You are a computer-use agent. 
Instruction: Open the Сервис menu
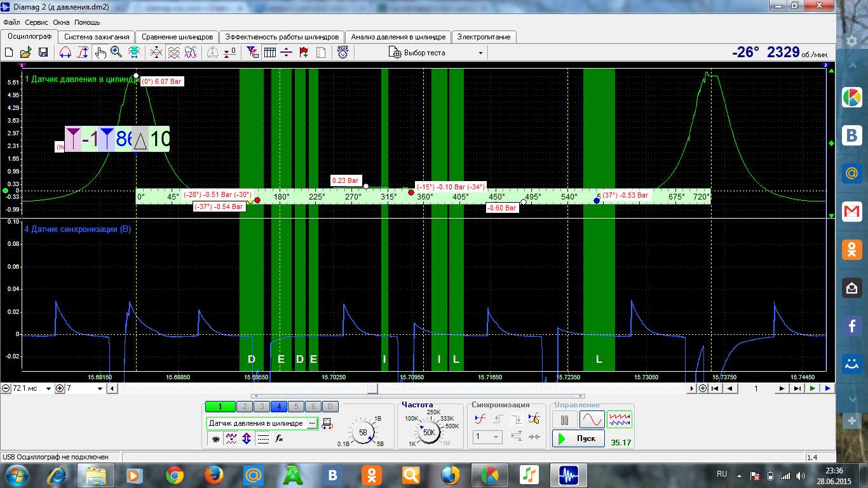pyautogui.click(x=37, y=22)
